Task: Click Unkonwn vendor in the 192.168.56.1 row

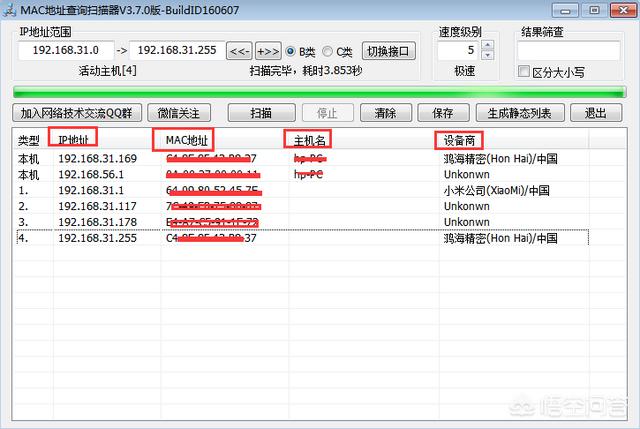Action: (x=467, y=174)
